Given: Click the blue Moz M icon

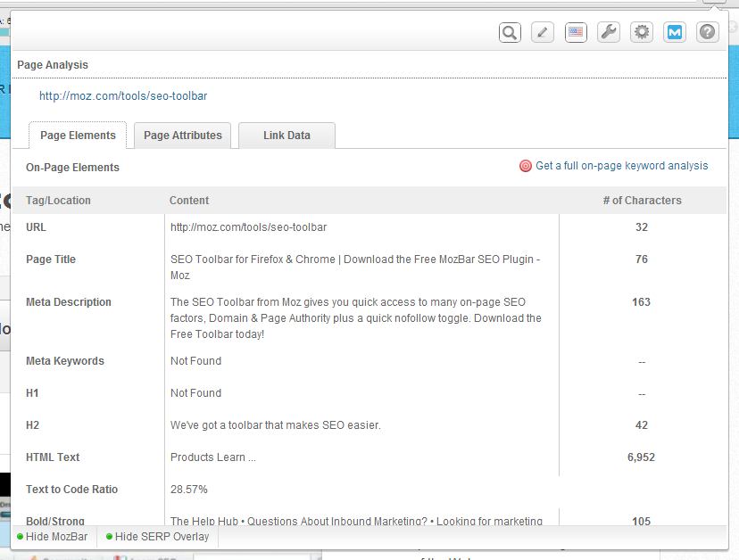Looking at the screenshot, I should click(x=675, y=32).
